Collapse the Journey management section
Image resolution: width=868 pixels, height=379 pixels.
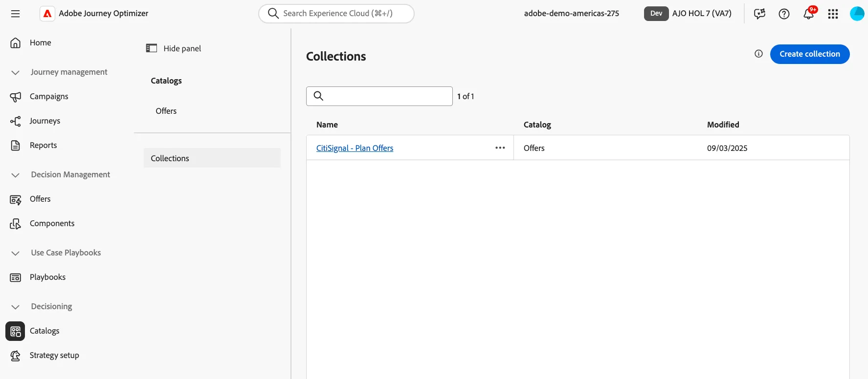pyautogui.click(x=16, y=72)
